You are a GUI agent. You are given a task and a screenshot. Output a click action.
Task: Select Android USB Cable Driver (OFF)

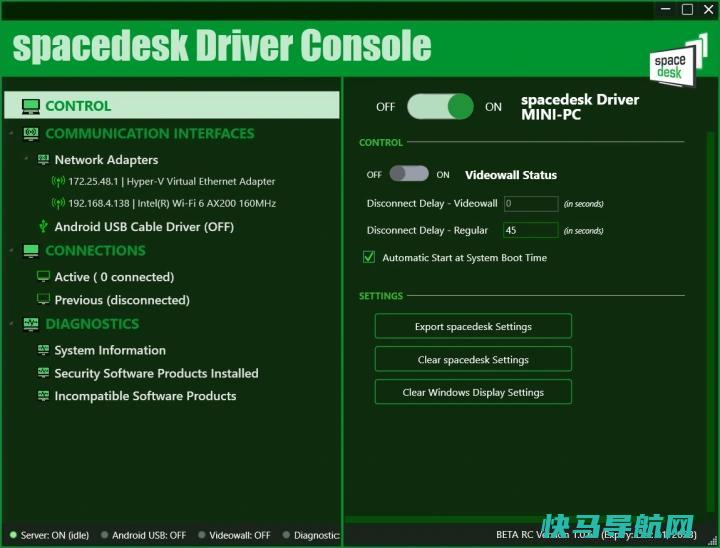pos(144,227)
